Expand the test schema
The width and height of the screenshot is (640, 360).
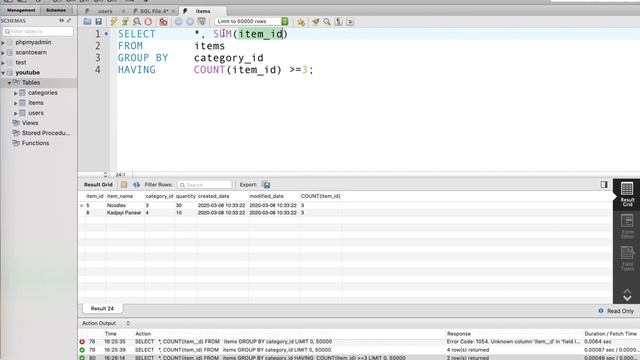click(x=3, y=62)
